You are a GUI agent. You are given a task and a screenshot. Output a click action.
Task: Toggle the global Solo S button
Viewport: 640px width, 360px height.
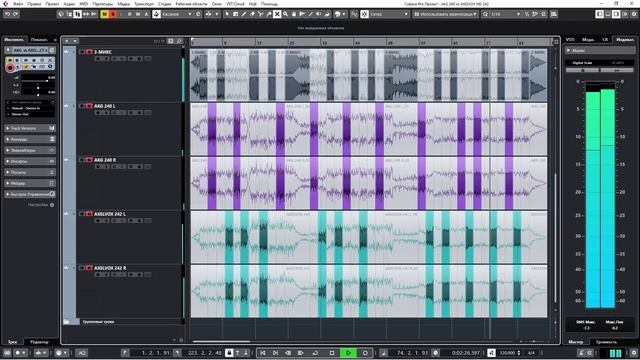tap(113, 14)
